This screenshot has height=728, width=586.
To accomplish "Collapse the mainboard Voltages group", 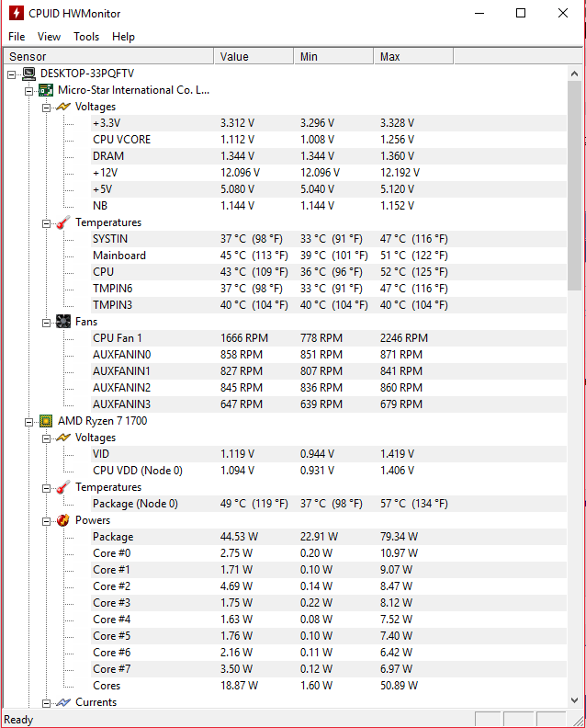I will (x=47, y=108).
